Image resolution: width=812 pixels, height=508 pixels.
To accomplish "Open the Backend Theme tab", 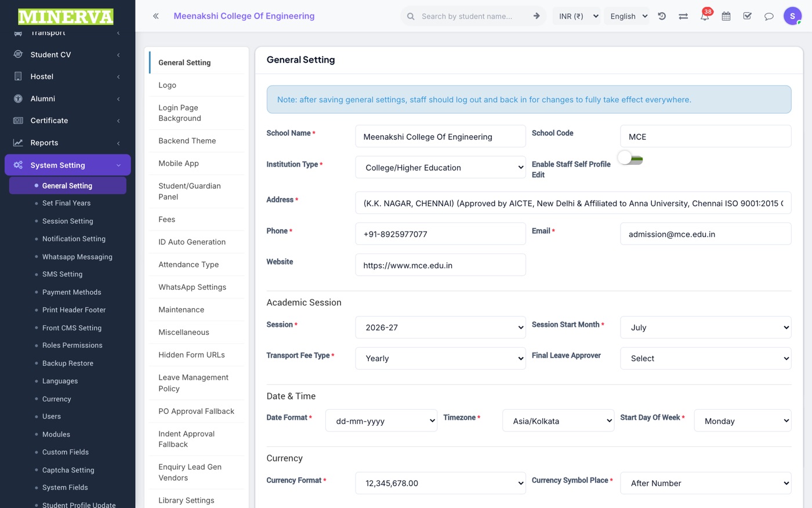I will [197, 141].
